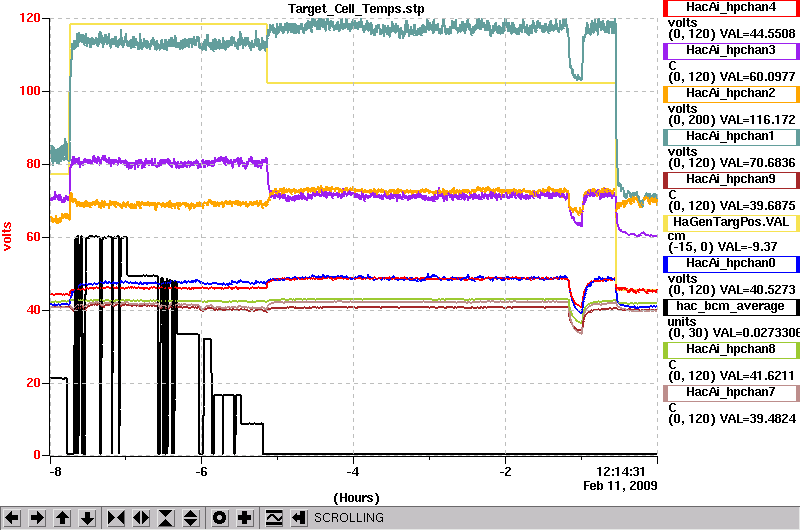The image size is (800, 530).
Task: Select the hac_bcm_average curve in legend
Action: coord(731,307)
